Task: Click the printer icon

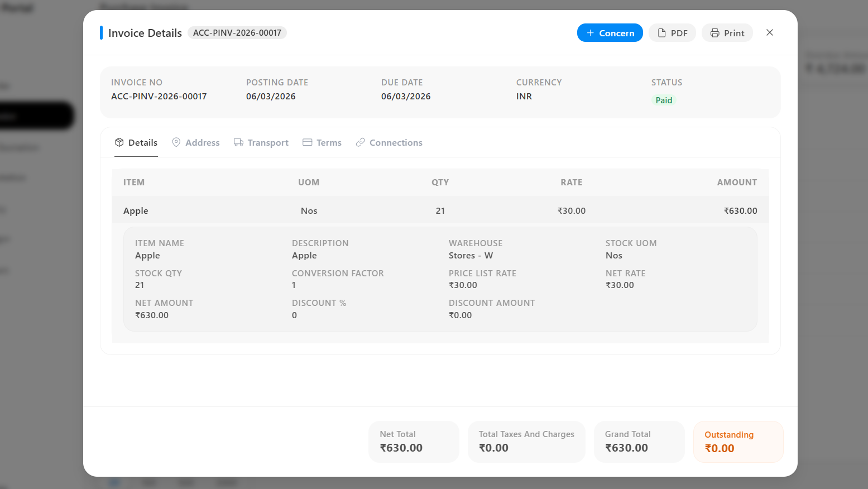Action: [x=714, y=33]
